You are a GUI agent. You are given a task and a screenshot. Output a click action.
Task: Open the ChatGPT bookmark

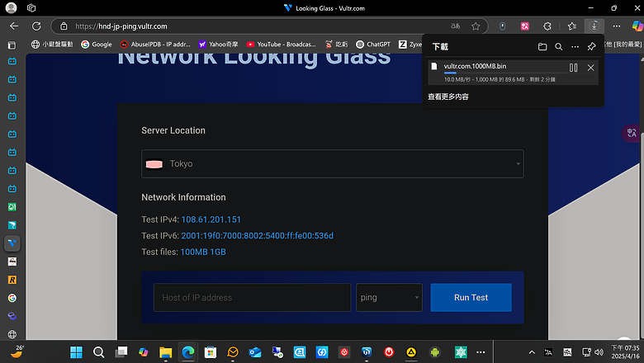[x=373, y=45]
